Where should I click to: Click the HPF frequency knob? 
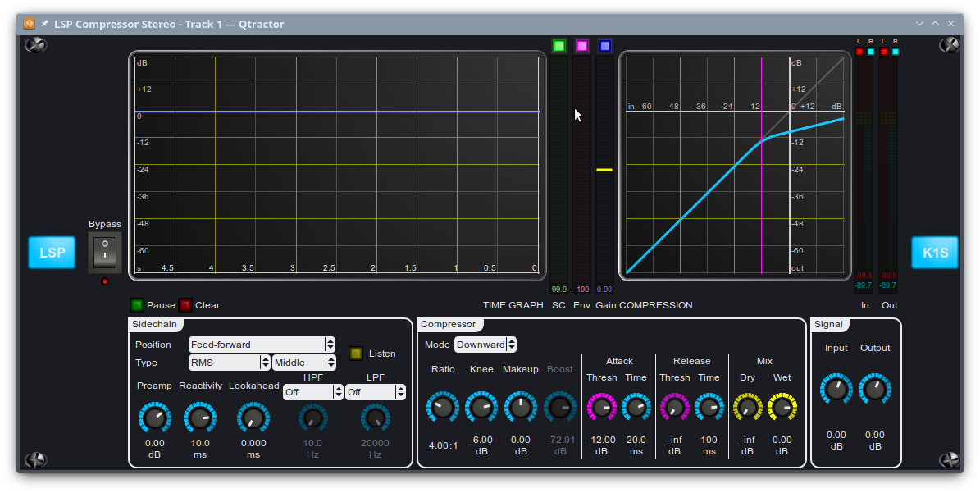313,418
